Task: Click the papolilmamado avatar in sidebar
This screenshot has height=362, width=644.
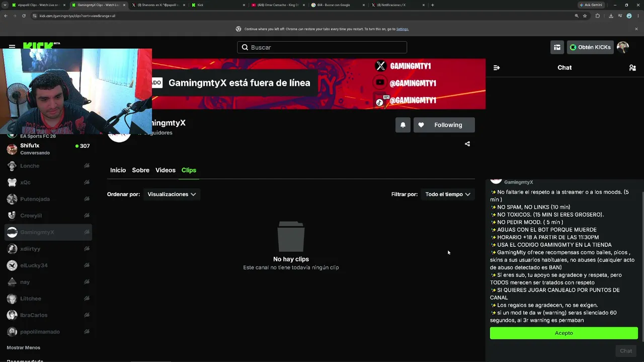Action: [x=12, y=332]
